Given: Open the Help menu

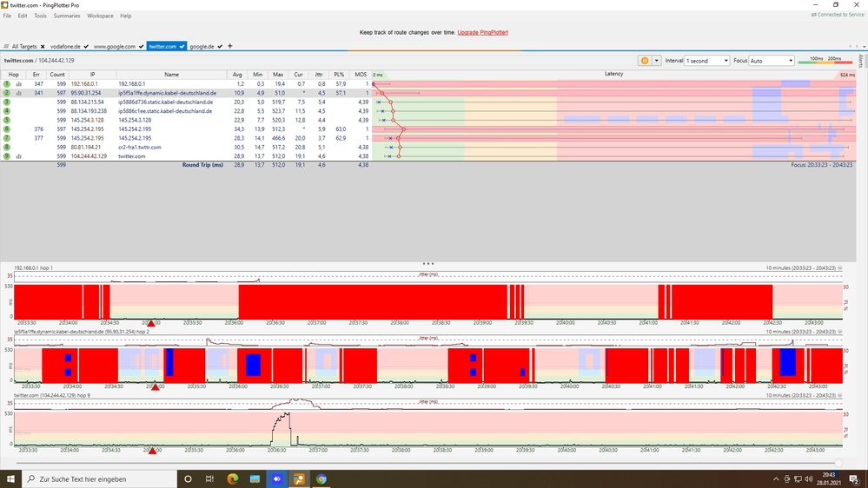Looking at the screenshot, I should coord(126,16).
